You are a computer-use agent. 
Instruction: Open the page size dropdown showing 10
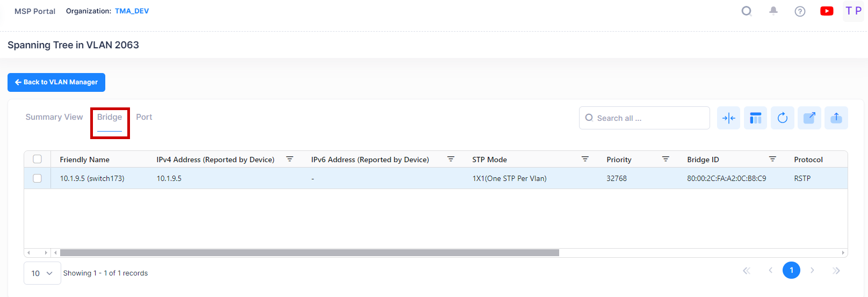point(42,273)
